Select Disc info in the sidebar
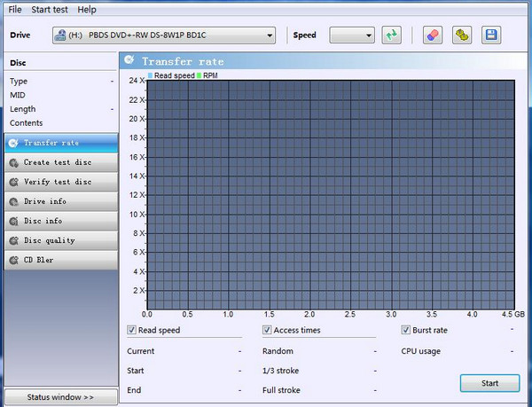The height and width of the screenshot is (407, 532). pos(59,221)
